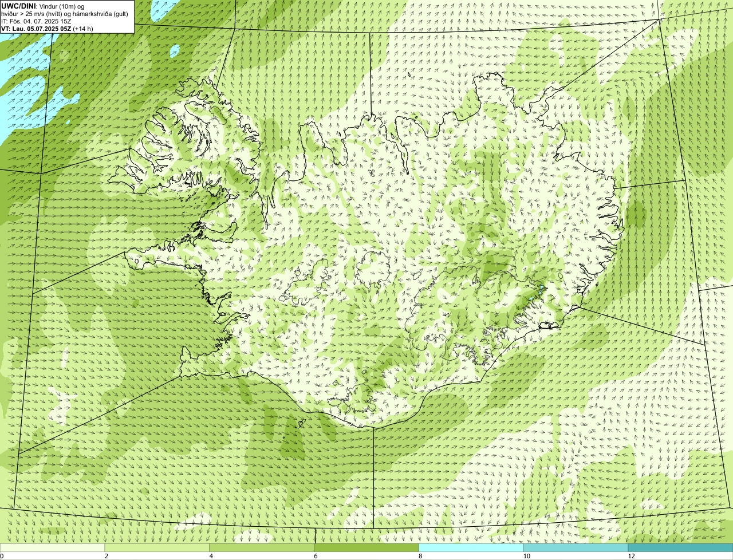Click the 'IT: Fös. 04. 07. 2025 15Z' line
Image resolution: width=733 pixels, height=560 pixels.
(x=36, y=21)
